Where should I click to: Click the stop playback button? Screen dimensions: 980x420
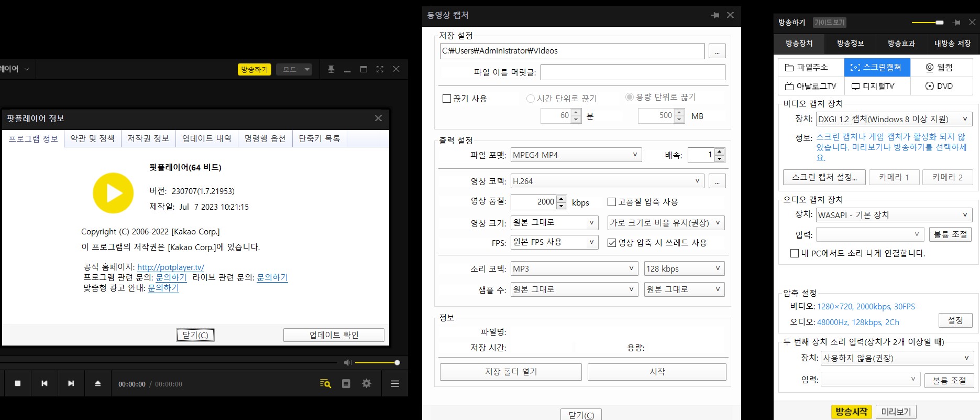18,384
